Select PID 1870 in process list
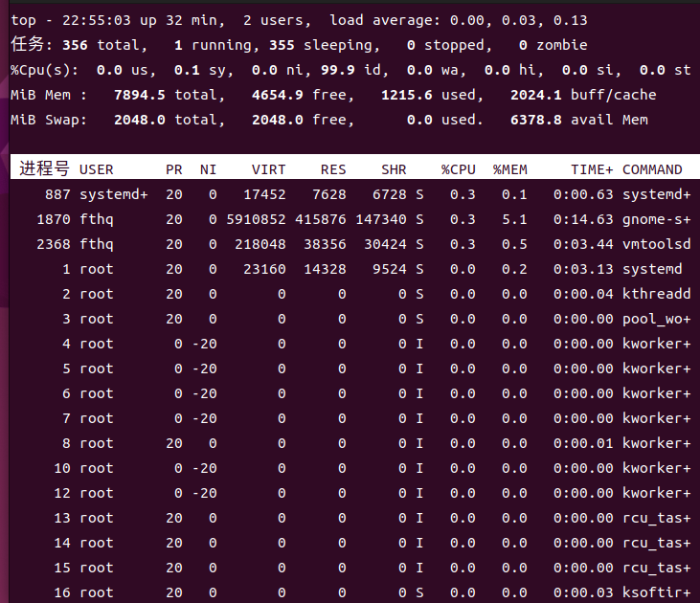Viewport: 700px width, 603px height. coord(53,219)
